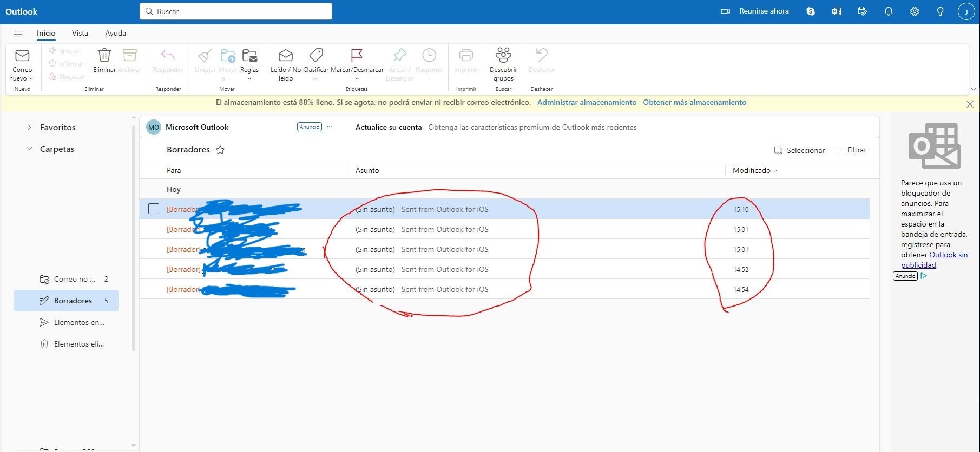
Task: Click the Reunirse ahora camera button
Action: click(755, 11)
